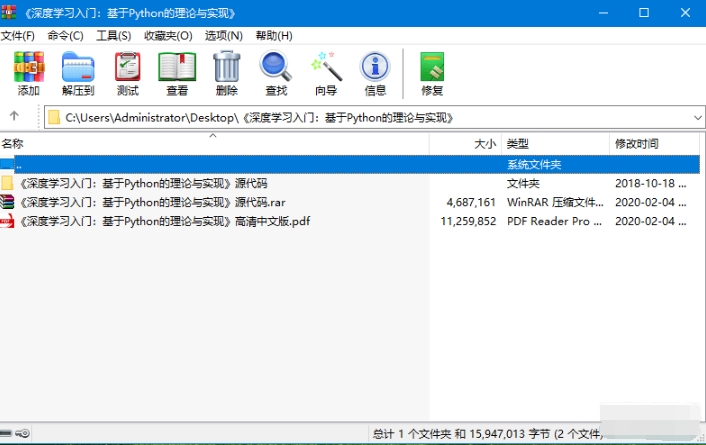
Task: Click the 系统文件夹 type cell
Action: [x=534, y=164]
